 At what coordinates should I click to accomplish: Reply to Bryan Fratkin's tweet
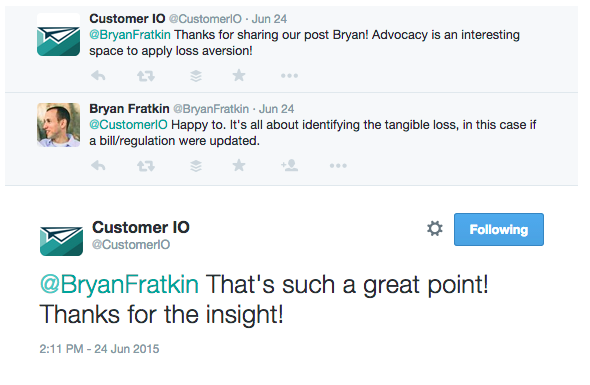(x=98, y=166)
